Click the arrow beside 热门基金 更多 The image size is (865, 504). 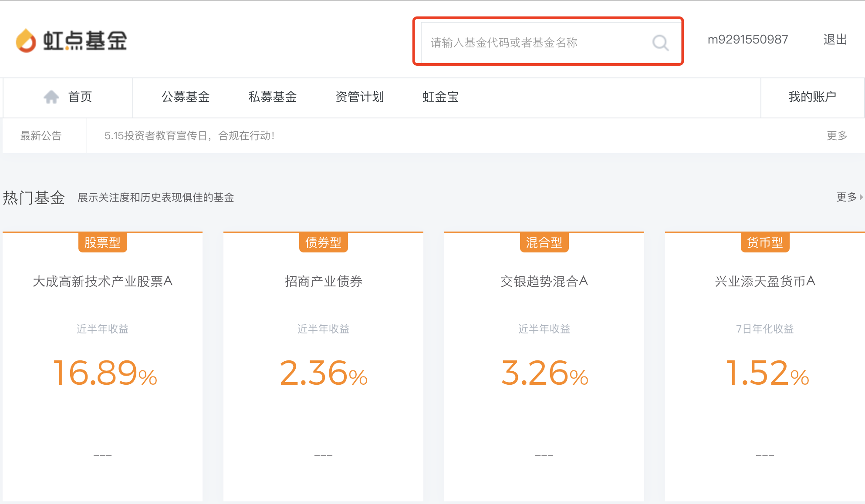tap(861, 197)
